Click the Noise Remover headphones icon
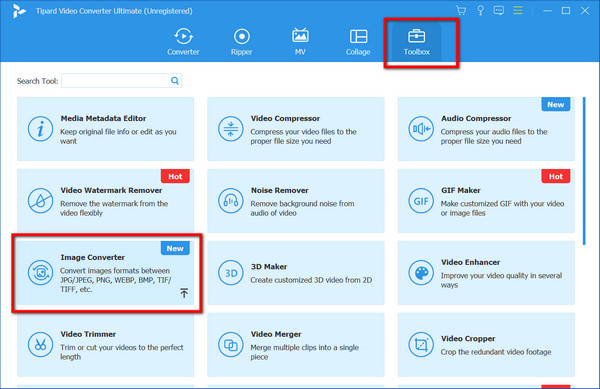Viewport: 600px width, 389px height. coord(230,201)
